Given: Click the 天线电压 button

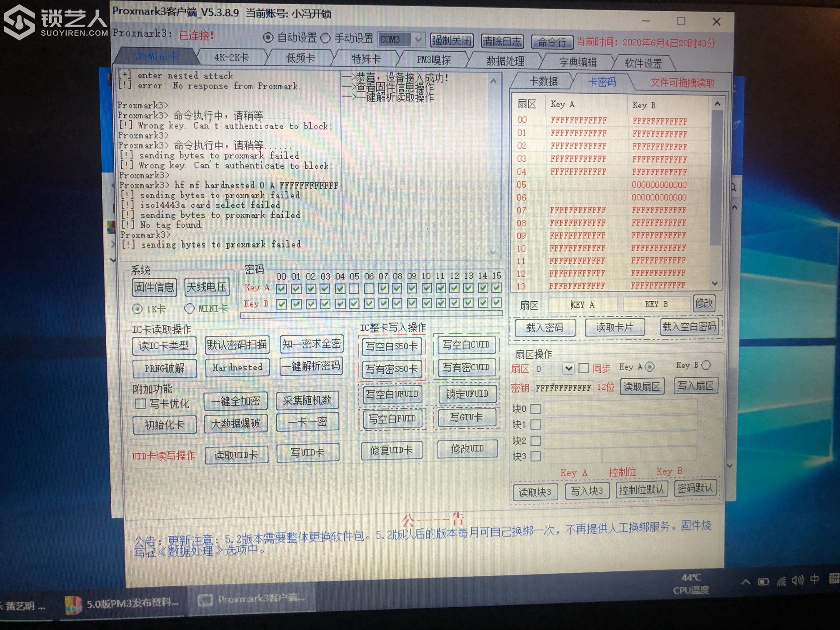Looking at the screenshot, I should tap(206, 287).
